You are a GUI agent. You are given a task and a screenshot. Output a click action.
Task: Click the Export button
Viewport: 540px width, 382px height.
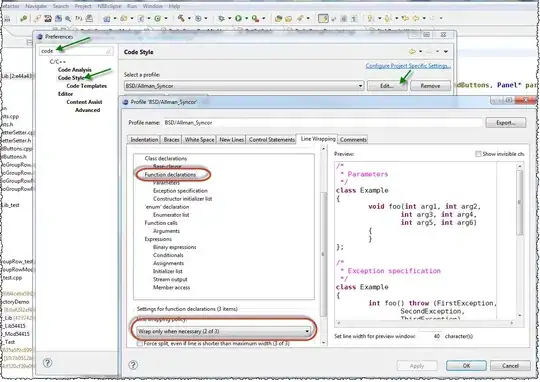coord(506,123)
